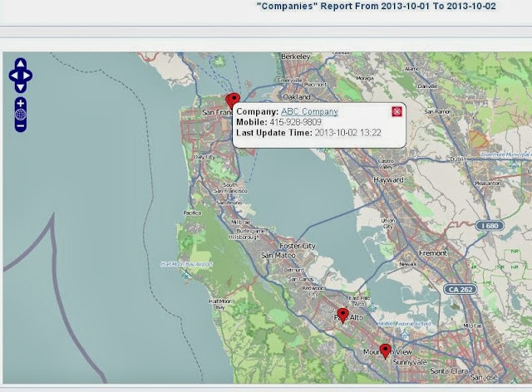The height and width of the screenshot is (392, 532).
Task: Click the Millbrae map label
Action: pyautogui.click(x=240, y=222)
